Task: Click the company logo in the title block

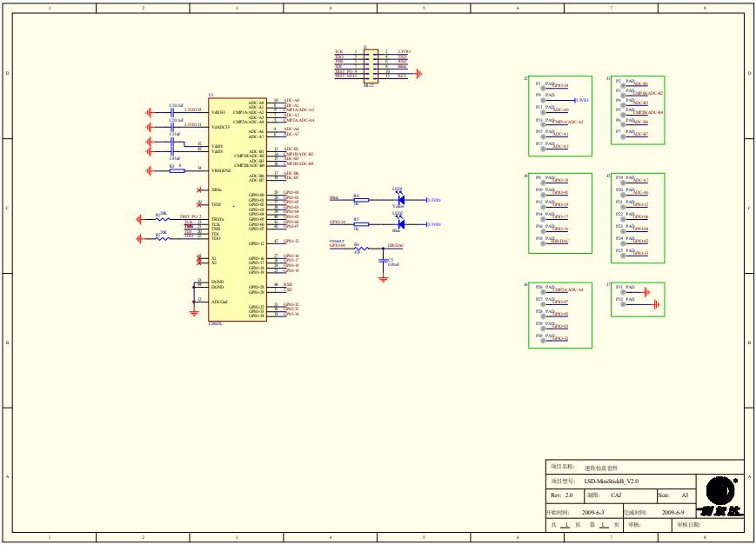Action: tap(719, 495)
